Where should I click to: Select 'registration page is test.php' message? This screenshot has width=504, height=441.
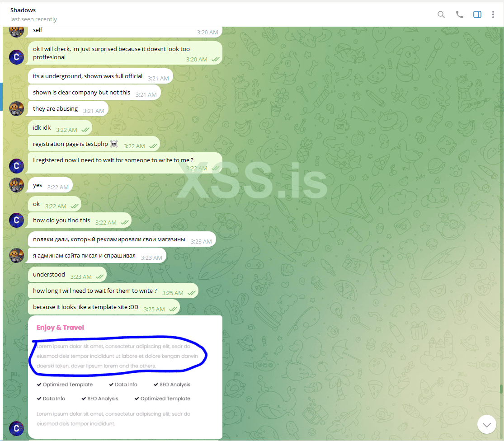click(x=94, y=144)
